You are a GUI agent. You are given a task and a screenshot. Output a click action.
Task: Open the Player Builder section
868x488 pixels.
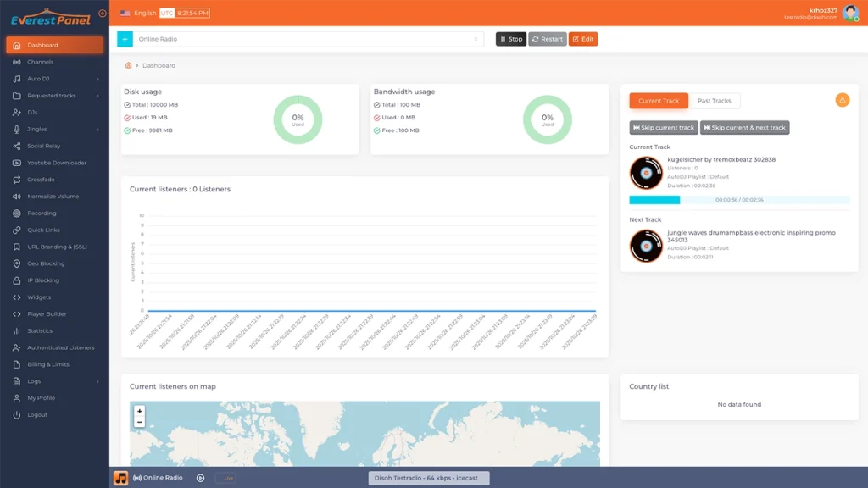(x=46, y=314)
